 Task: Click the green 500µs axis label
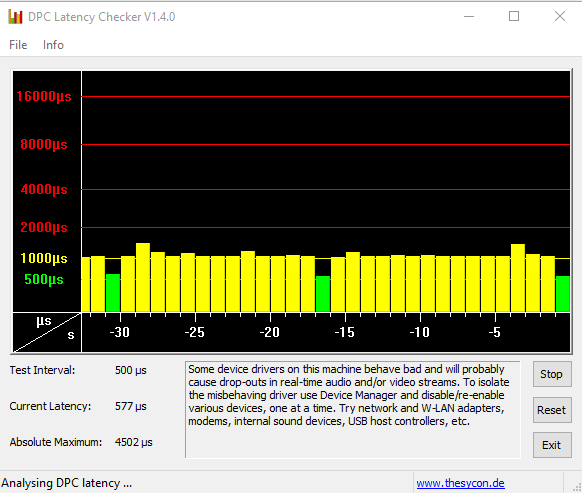point(44,279)
